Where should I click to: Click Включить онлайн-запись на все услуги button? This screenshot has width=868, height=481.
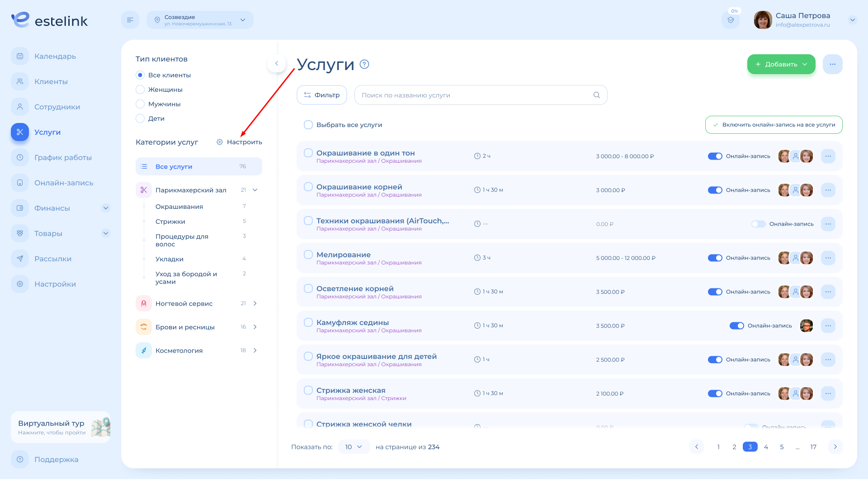(774, 125)
